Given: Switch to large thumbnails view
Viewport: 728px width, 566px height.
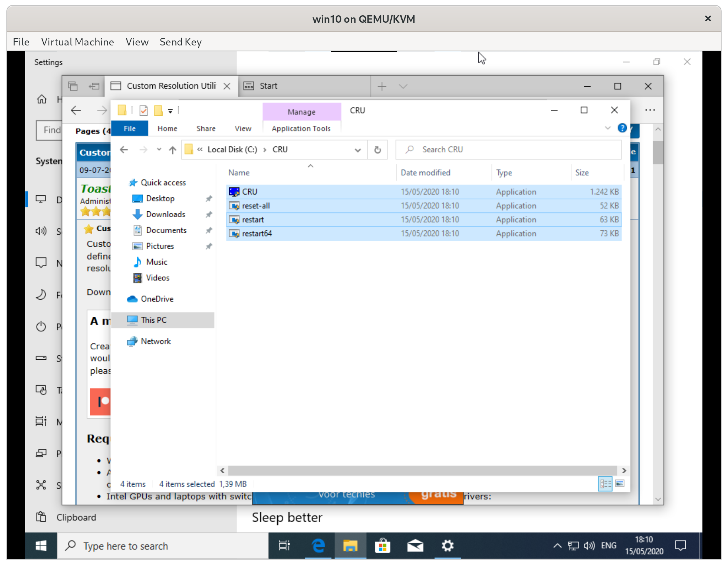Looking at the screenshot, I should tap(620, 484).
